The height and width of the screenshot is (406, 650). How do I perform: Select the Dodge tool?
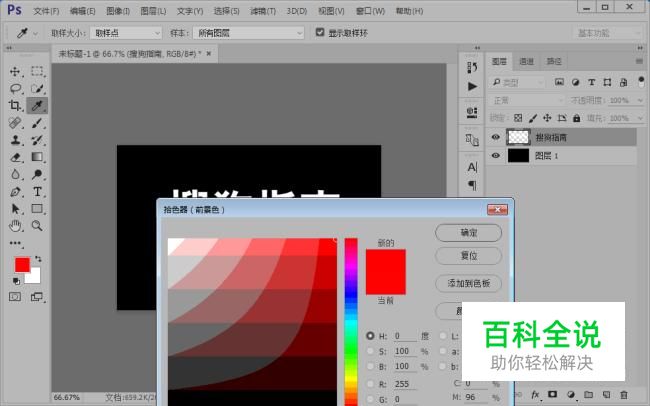coord(37,174)
